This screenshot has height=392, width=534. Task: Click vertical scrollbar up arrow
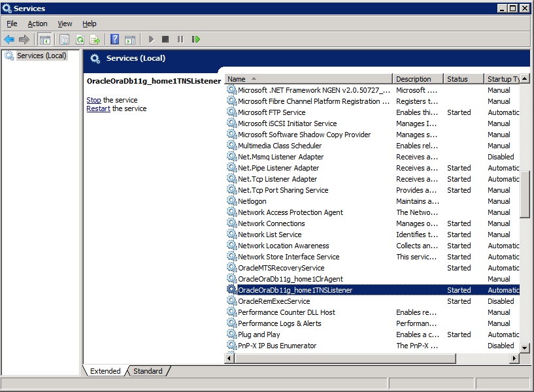click(525, 78)
